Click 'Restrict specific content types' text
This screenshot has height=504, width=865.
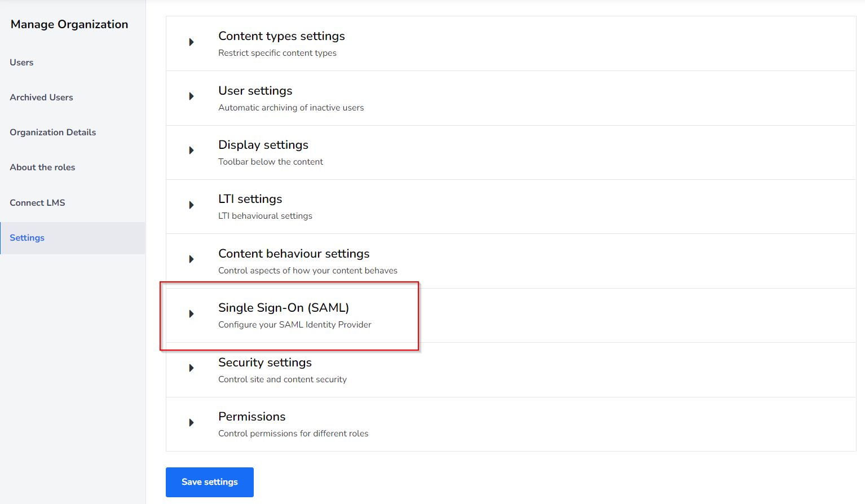[277, 53]
